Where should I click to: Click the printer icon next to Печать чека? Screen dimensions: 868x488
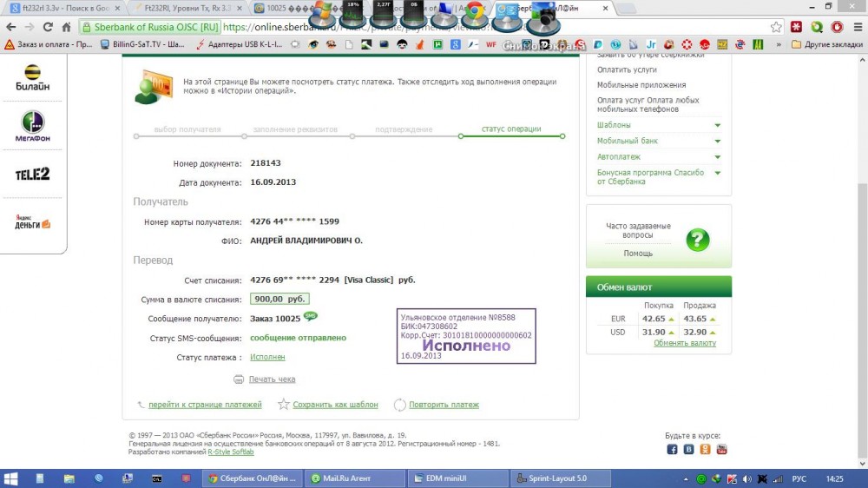[239, 379]
